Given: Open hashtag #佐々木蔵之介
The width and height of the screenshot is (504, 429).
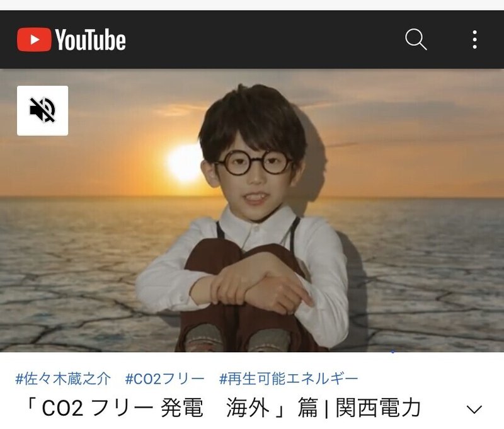Looking at the screenshot, I should [63, 379].
